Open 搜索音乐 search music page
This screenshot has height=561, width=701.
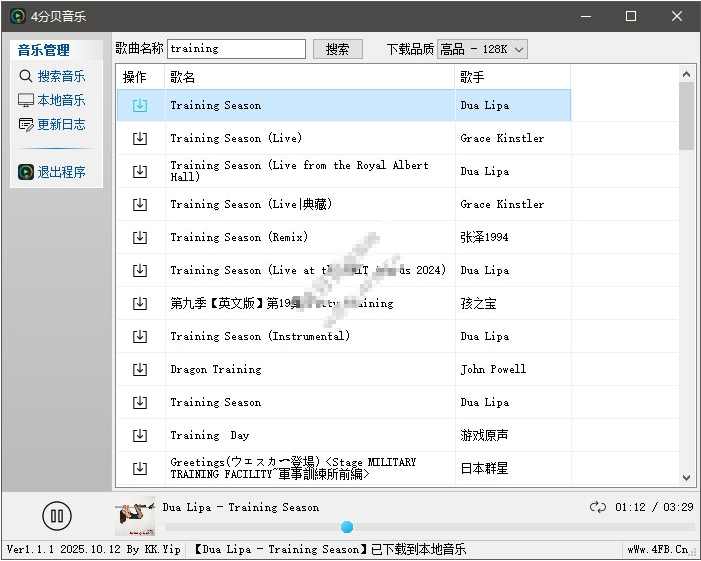click(52, 76)
